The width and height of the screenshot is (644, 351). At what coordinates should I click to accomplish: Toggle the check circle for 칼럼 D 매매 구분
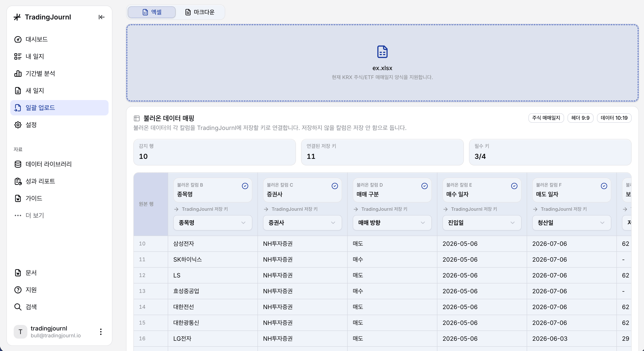click(425, 186)
